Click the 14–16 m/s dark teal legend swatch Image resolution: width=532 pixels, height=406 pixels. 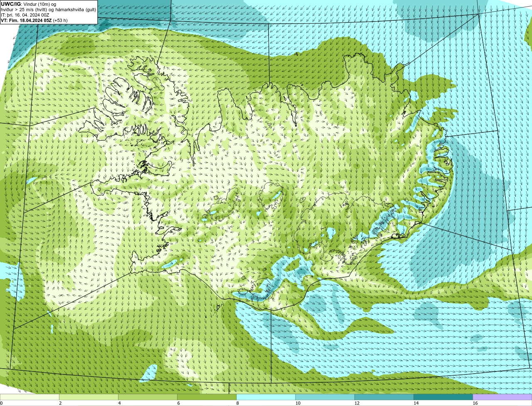click(443, 397)
